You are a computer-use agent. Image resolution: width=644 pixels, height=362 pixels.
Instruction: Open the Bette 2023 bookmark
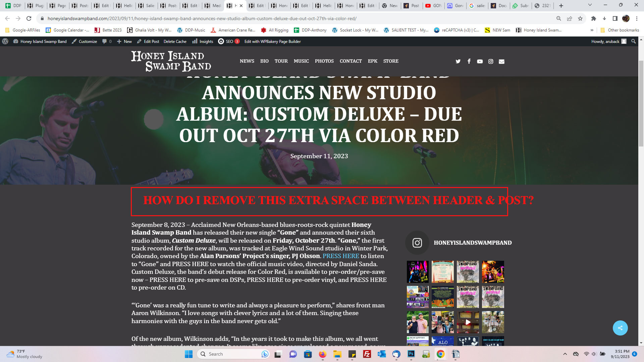108,30
